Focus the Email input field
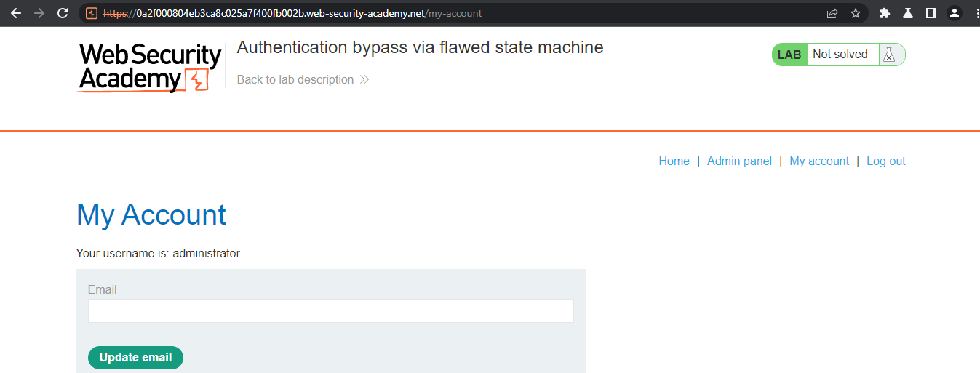Viewport: 980px width, 373px height. (x=331, y=310)
